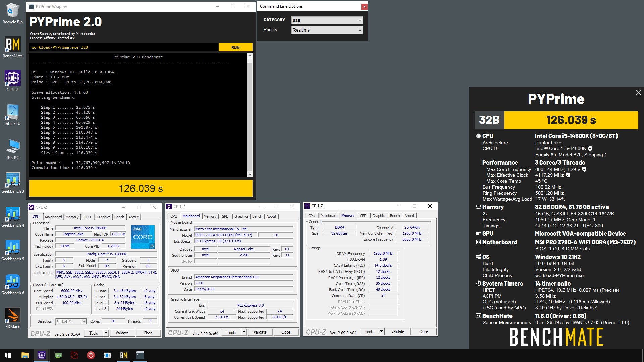The height and width of the screenshot is (362, 644).
Task: Click the BenchMate yellow 126.039 s score banner
Action: pyautogui.click(x=571, y=120)
